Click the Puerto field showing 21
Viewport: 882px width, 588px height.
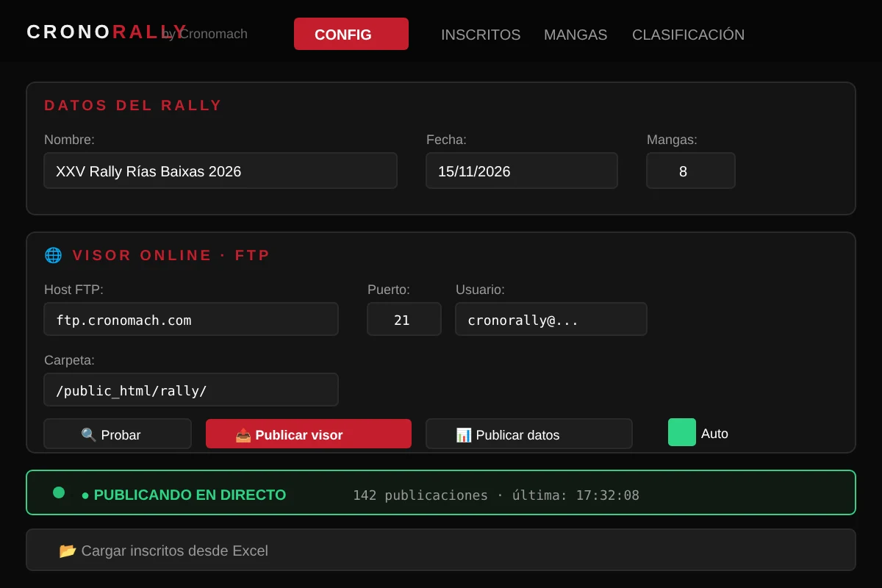pos(404,319)
